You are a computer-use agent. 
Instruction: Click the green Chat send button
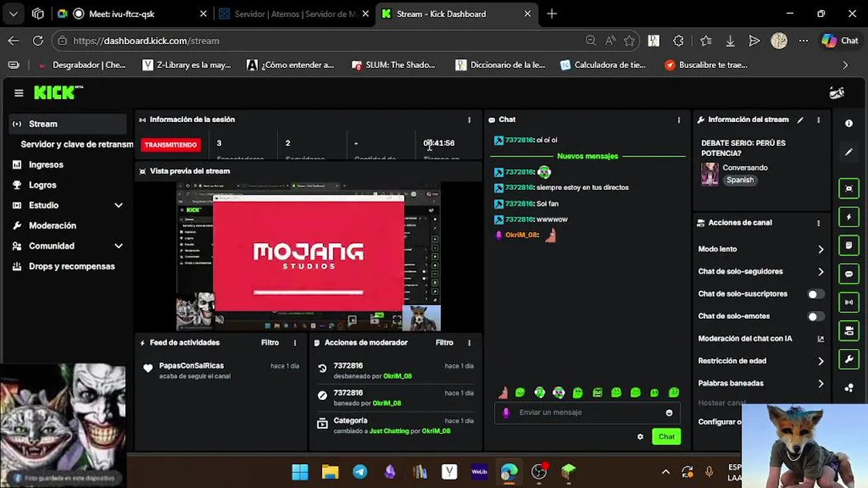point(666,437)
